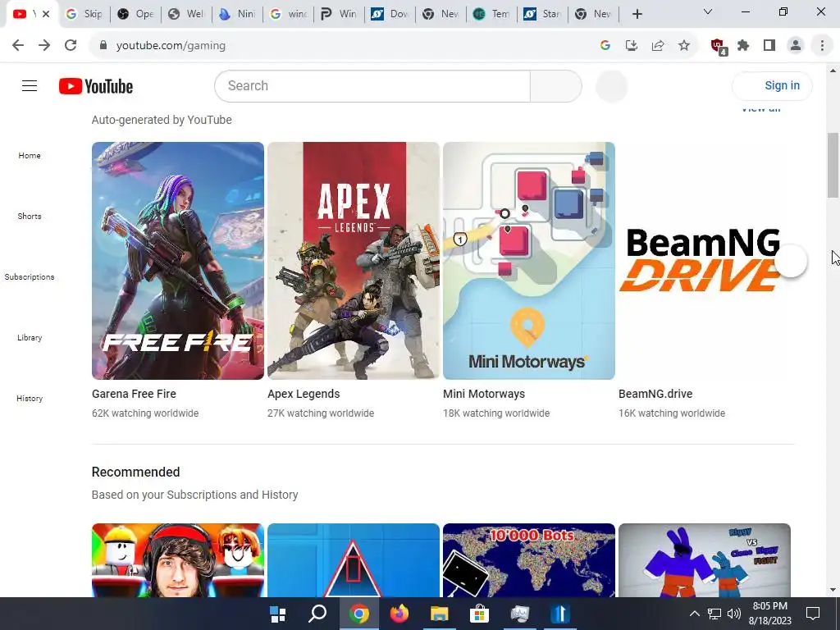Image resolution: width=840 pixels, height=630 pixels.
Task: Switch to the Ope tab
Action: click(135, 14)
